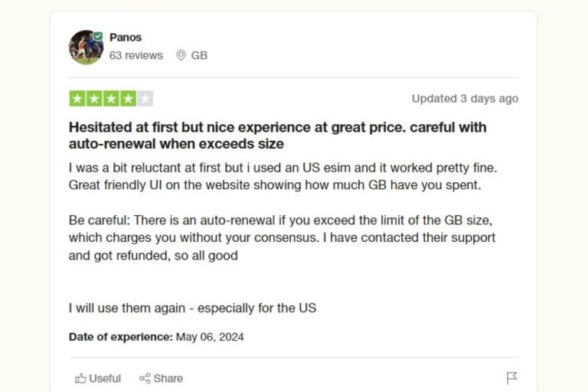
Task: Click the location pin icon beside GB
Action: [181, 55]
